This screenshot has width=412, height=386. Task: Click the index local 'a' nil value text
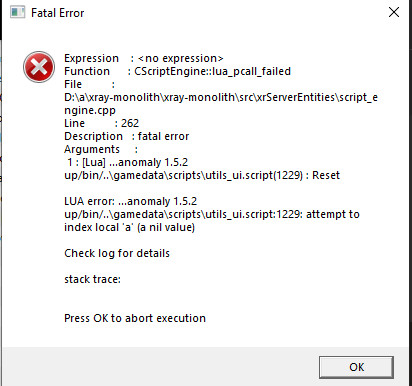click(x=129, y=227)
